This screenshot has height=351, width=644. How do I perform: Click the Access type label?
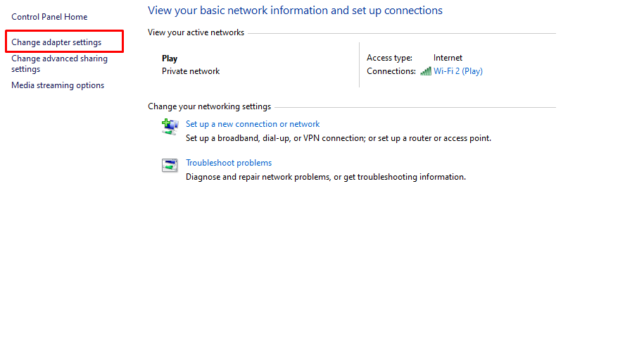click(x=389, y=58)
